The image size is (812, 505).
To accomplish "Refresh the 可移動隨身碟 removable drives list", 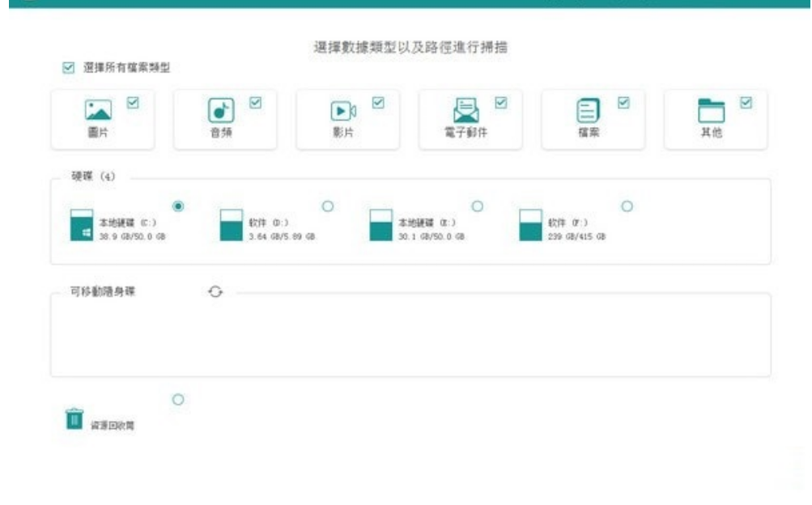I will click(x=215, y=291).
